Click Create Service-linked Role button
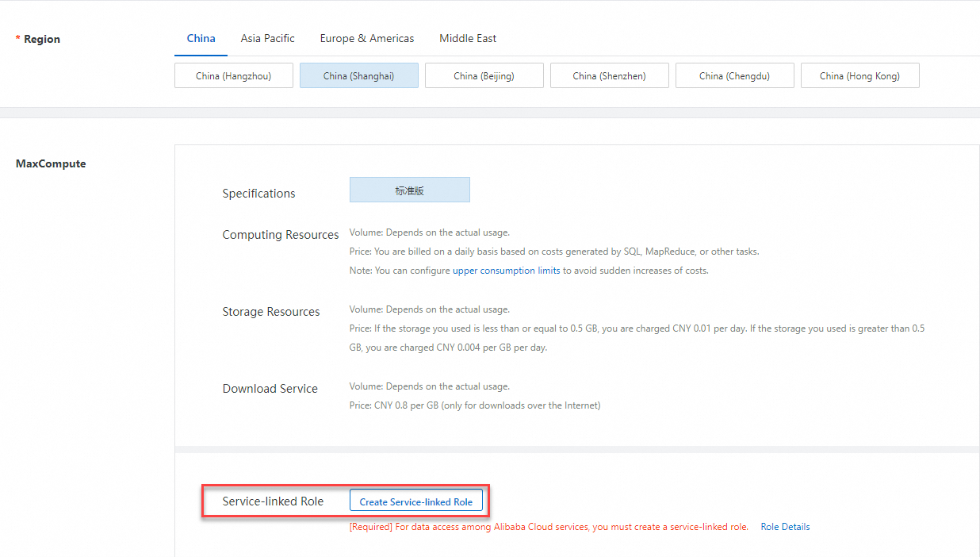 (416, 501)
